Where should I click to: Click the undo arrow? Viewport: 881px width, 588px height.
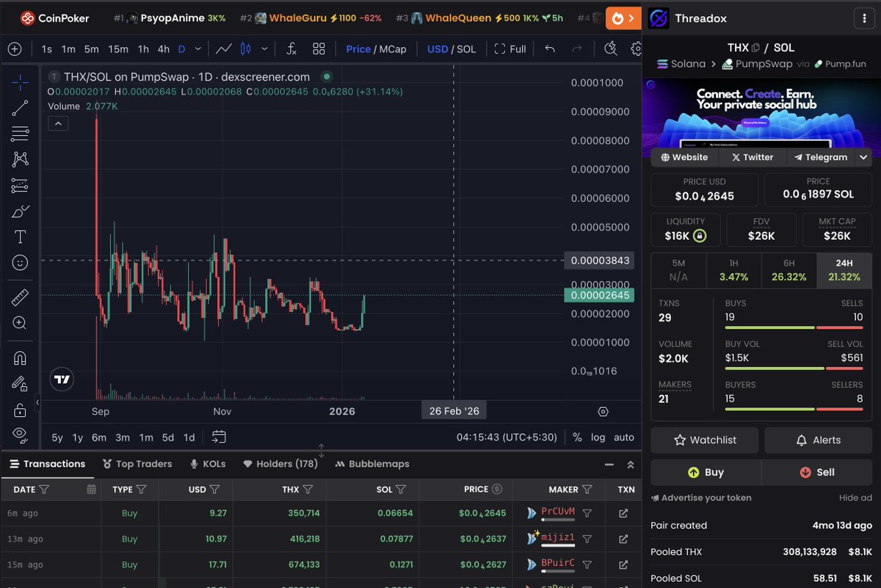pyautogui.click(x=550, y=49)
